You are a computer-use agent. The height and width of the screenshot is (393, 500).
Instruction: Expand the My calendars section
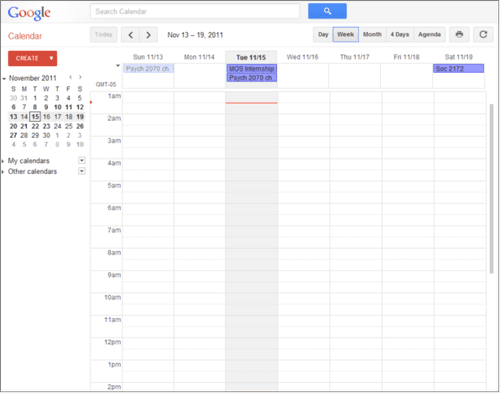[x=3, y=161]
